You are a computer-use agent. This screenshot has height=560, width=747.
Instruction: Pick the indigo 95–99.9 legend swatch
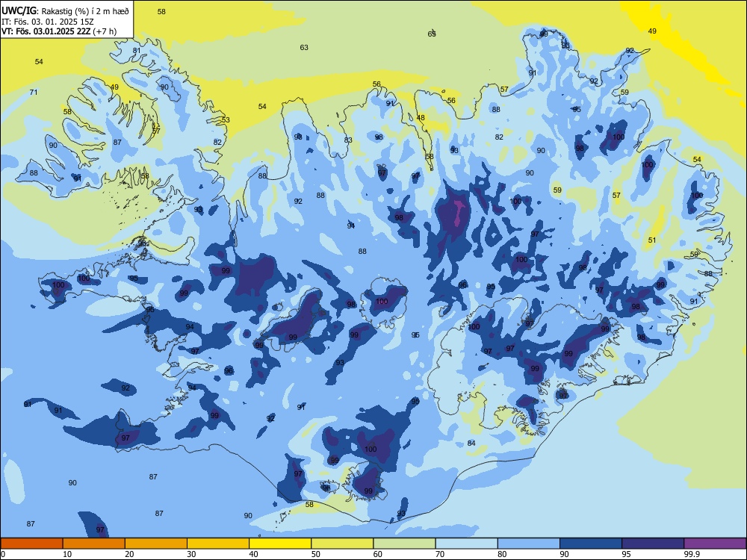pos(653,544)
